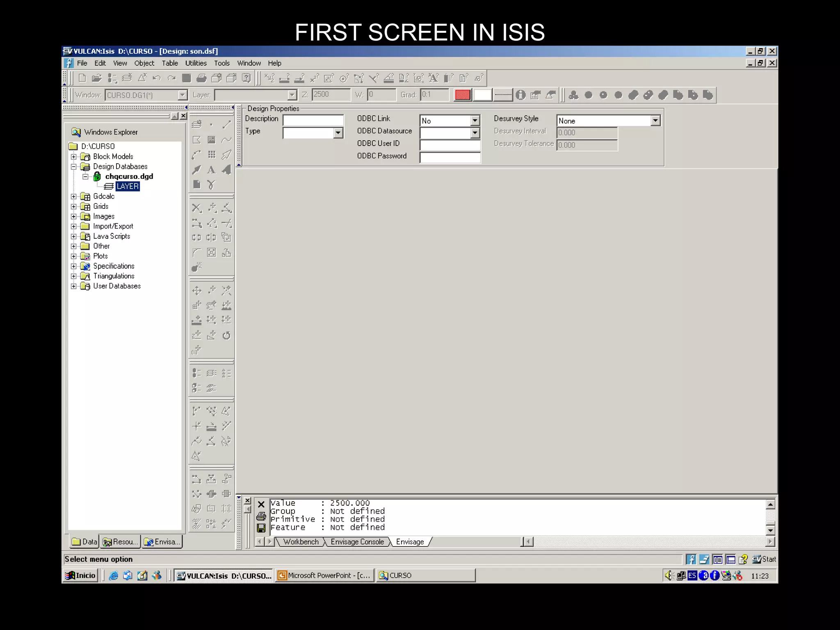Expand the Triangulations folder node

(74, 276)
